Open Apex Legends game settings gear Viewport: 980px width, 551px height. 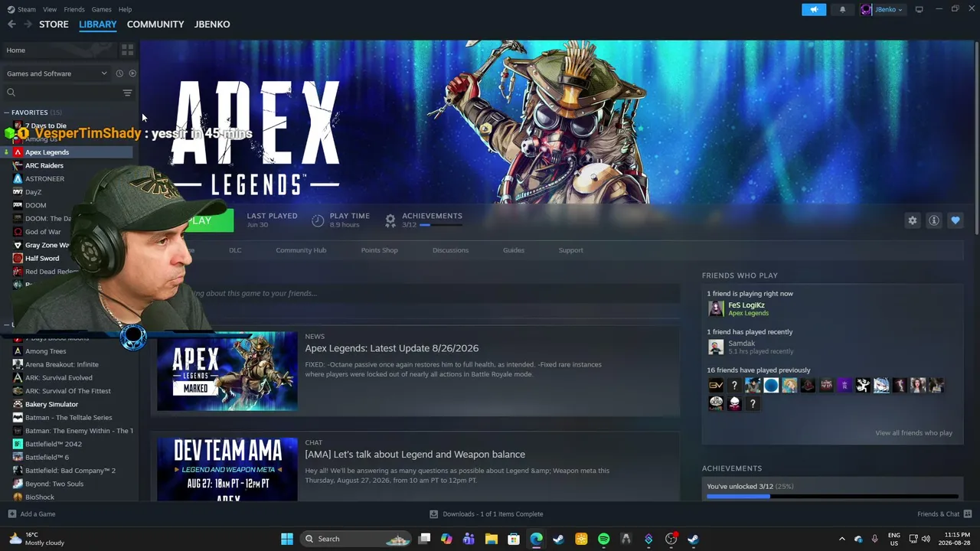(x=912, y=220)
